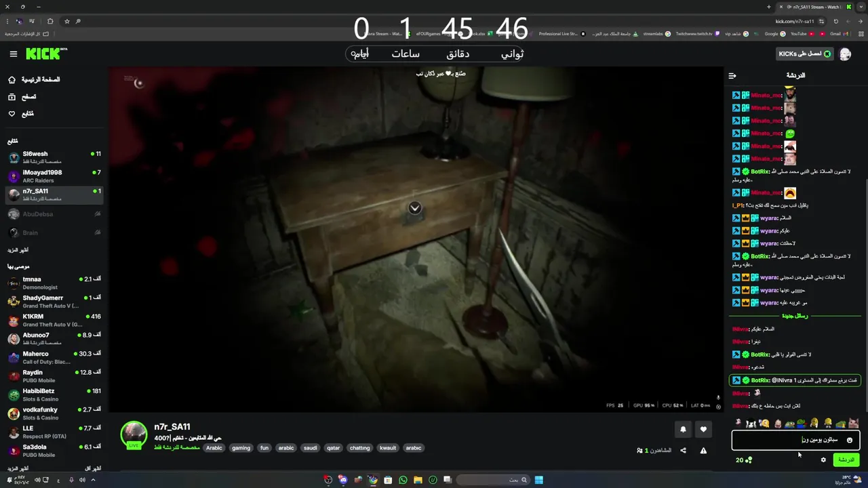Image resolution: width=868 pixels, height=488 pixels.
Task: Open WhatsApp from the taskbar
Action: (403, 480)
